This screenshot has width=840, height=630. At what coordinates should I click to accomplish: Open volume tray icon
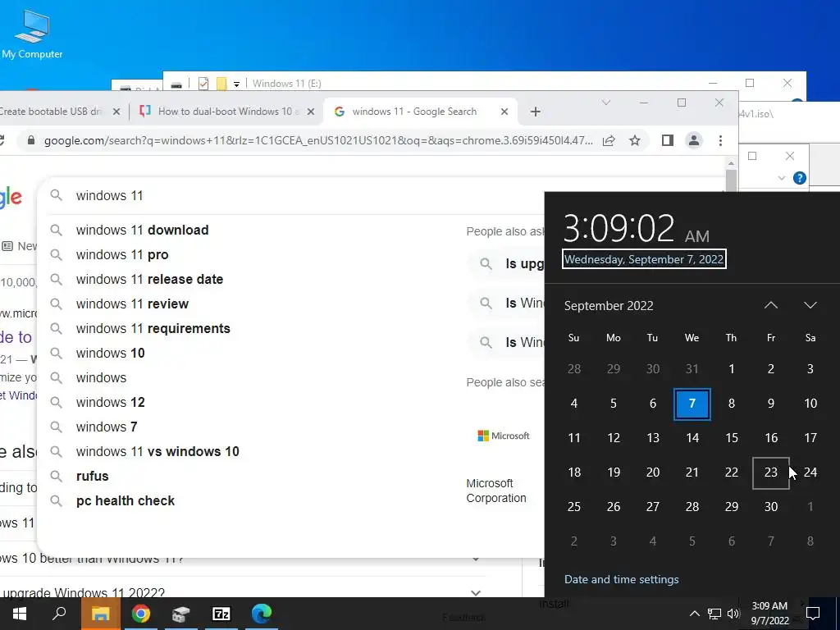733,614
